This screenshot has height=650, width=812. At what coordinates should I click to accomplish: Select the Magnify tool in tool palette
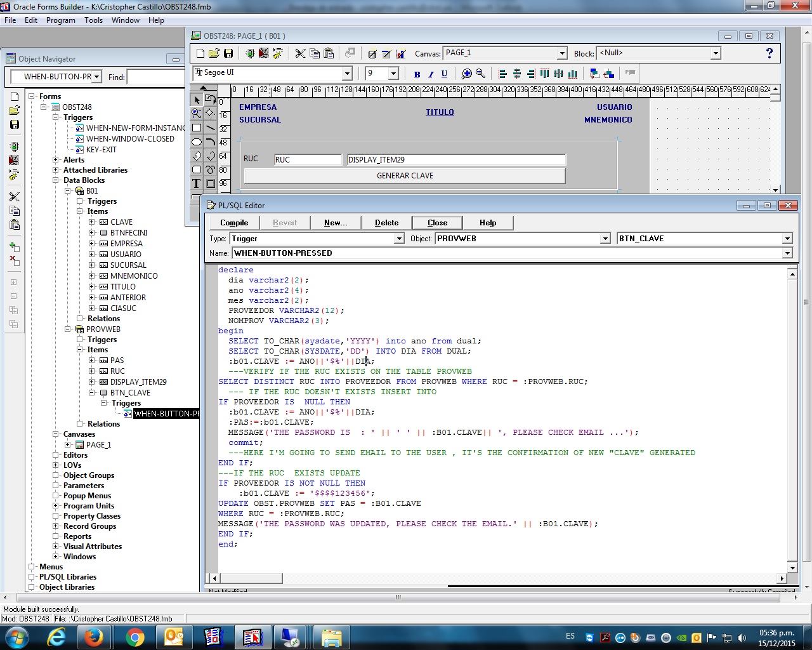(x=197, y=114)
